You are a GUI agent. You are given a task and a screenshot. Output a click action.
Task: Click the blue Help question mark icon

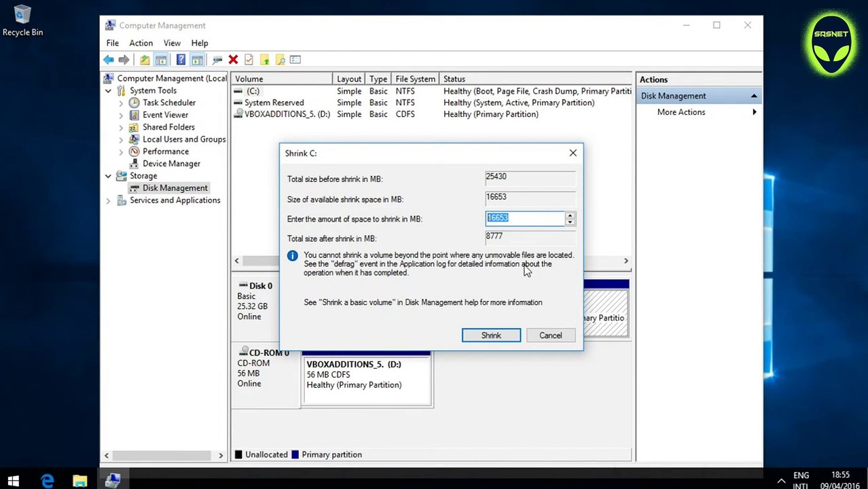point(181,60)
